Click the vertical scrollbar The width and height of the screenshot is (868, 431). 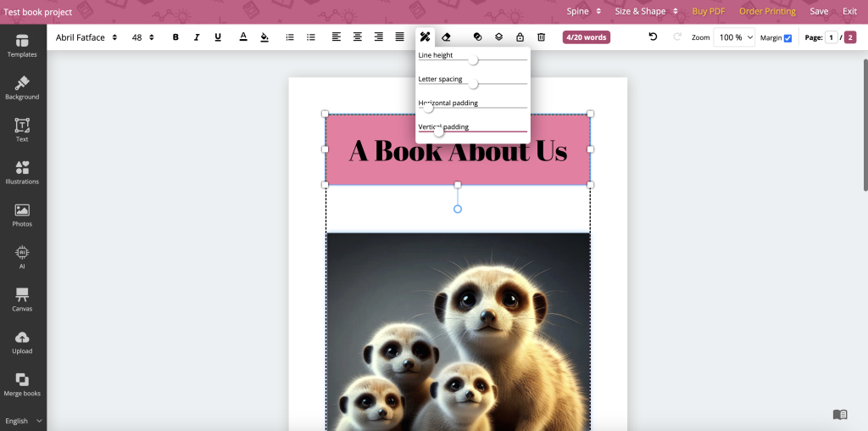tap(865, 126)
